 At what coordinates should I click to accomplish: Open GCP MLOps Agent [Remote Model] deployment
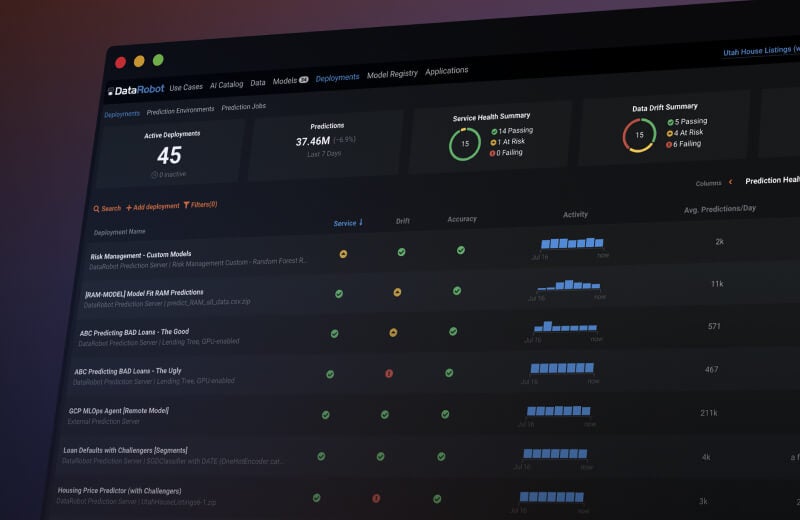tap(118, 410)
